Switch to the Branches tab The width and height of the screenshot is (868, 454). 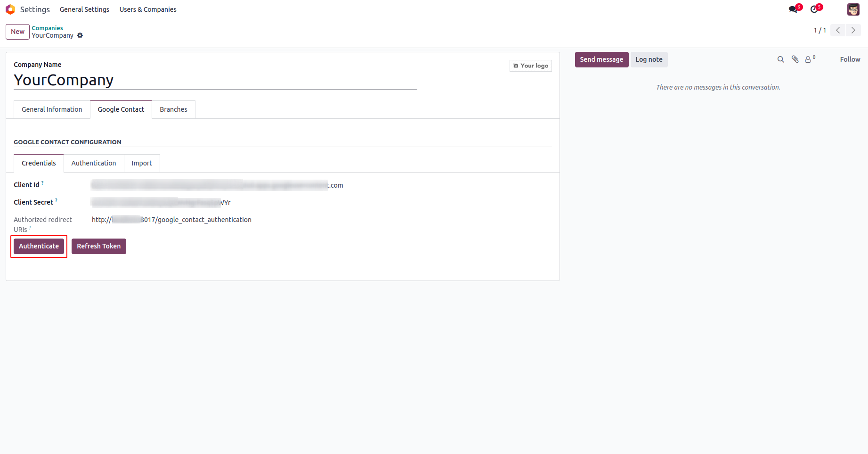173,109
